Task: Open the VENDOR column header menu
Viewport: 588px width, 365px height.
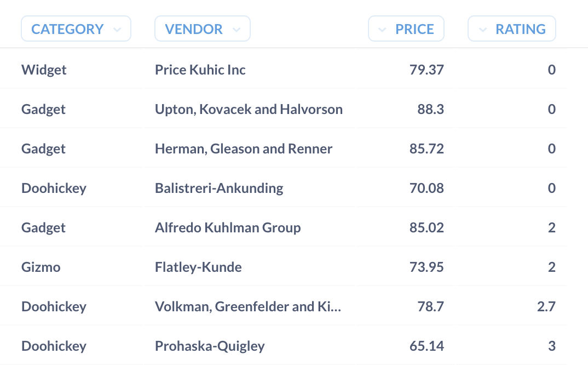Action: pyautogui.click(x=203, y=29)
